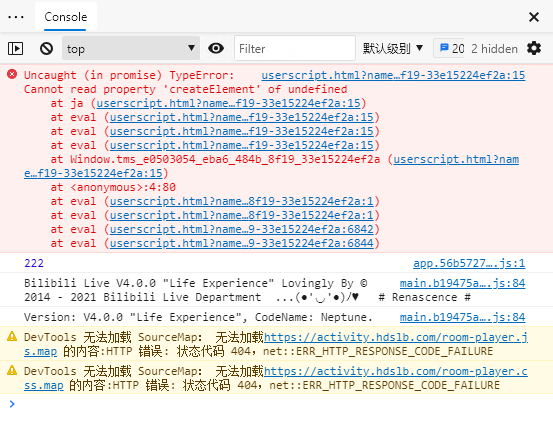Image resolution: width=553 pixels, height=435 pixels.
Task: Click the Version: V4.0.0 Life Experience log line
Action: coord(198,317)
